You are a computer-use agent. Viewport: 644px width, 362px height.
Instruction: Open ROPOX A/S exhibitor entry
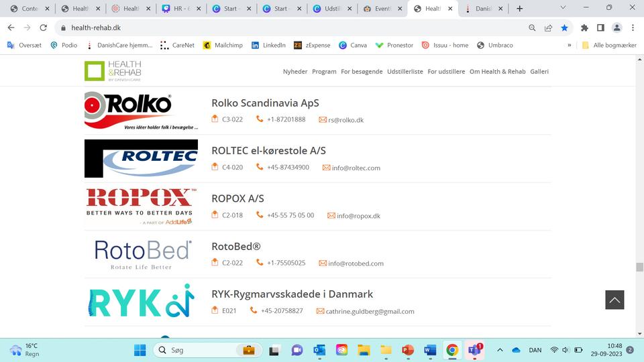pos(237,198)
